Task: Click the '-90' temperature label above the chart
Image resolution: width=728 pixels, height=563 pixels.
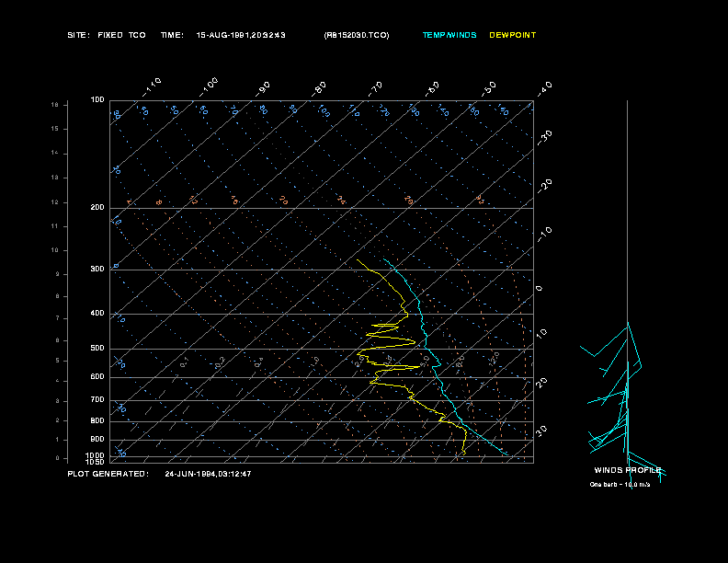Action: [x=263, y=89]
